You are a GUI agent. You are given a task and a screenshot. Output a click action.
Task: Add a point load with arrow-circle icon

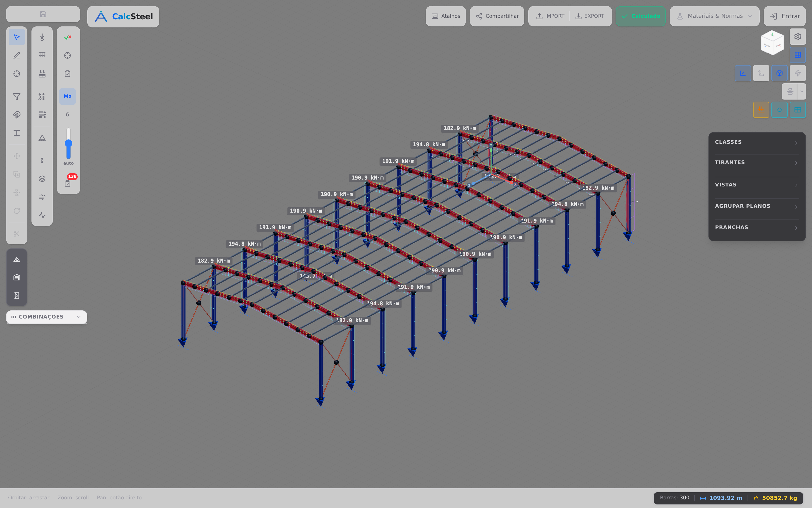pos(42,37)
